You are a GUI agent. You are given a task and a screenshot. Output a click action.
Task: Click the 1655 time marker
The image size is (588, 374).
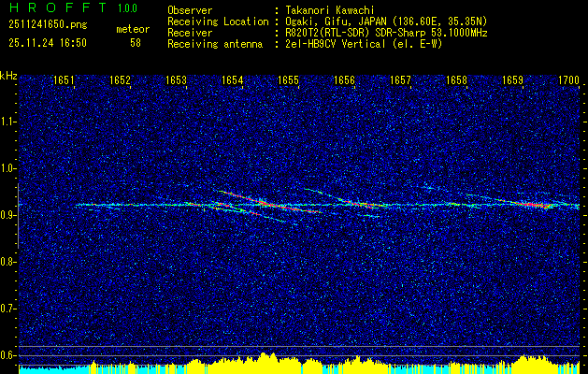(x=288, y=80)
